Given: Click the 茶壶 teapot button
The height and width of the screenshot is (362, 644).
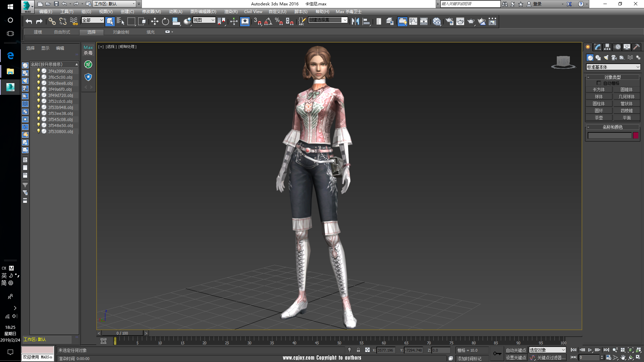Looking at the screenshot, I should click(599, 118).
